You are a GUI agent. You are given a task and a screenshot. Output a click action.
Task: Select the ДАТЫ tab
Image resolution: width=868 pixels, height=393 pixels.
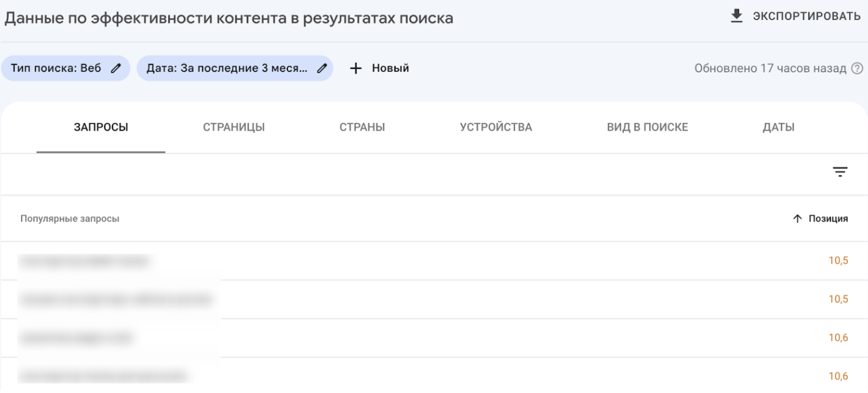point(779,127)
